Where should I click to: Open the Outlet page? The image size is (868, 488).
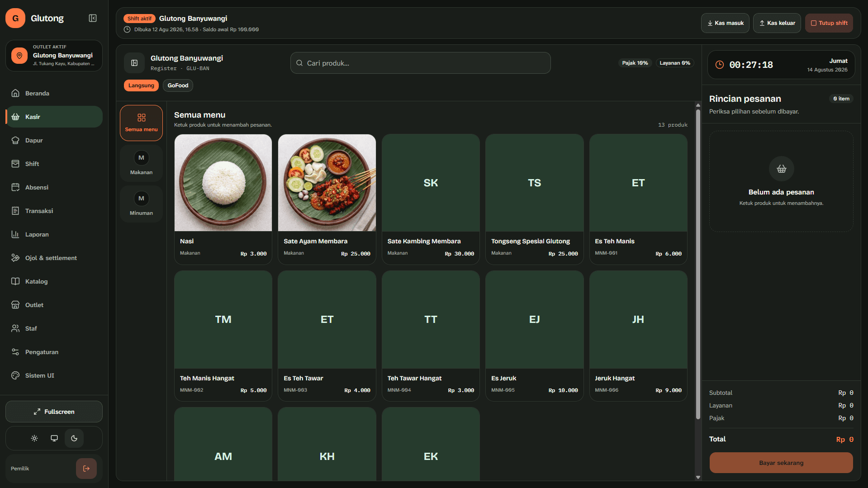tap(54, 305)
